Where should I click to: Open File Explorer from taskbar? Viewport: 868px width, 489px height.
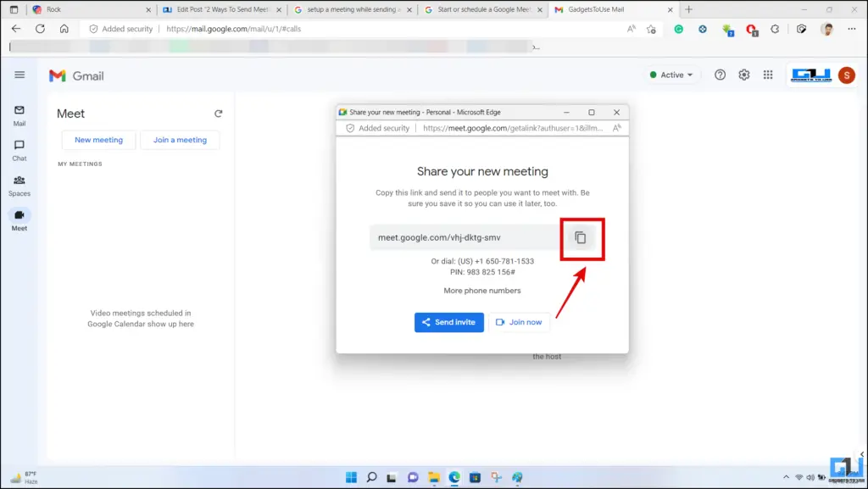pyautogui.click(x=434, y=477)
